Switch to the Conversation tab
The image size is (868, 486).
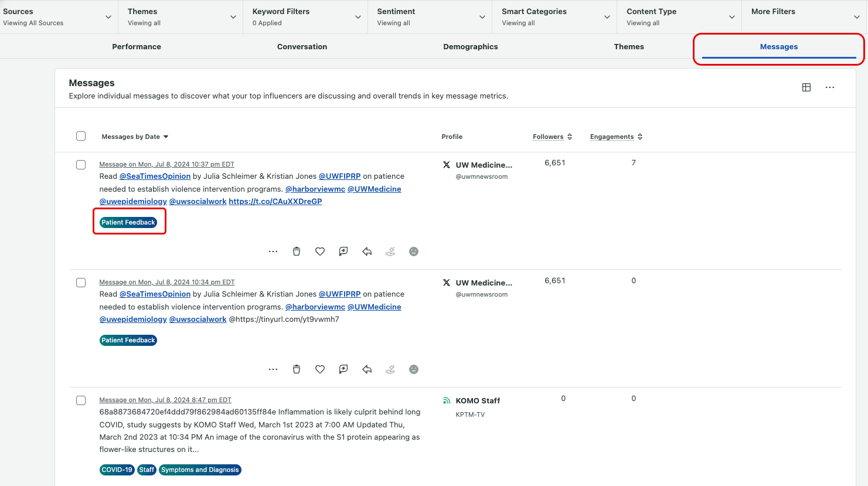click(302, 47)
